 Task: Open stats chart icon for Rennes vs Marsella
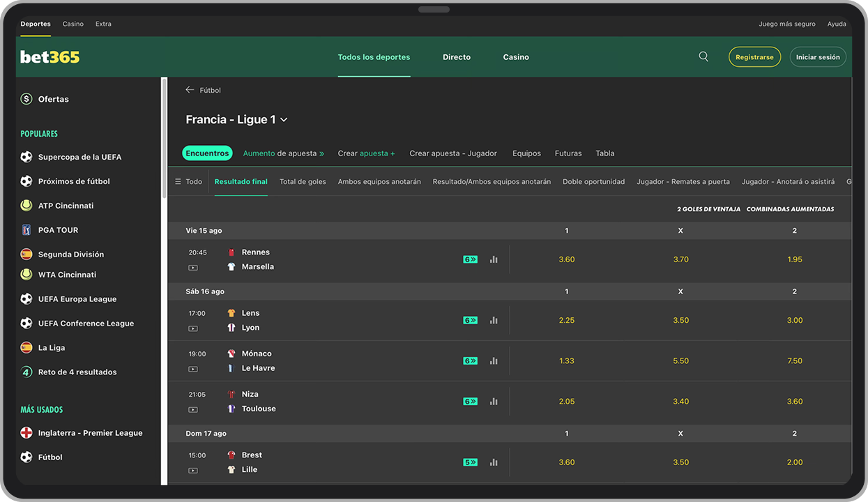[x=494, y=259]
